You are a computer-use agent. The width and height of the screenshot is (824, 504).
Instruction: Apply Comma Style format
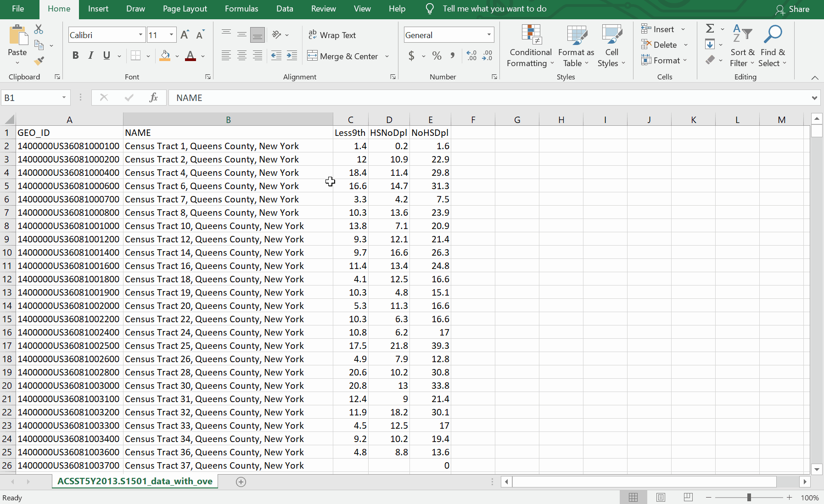pyautogui.click(x=453, y=56)
